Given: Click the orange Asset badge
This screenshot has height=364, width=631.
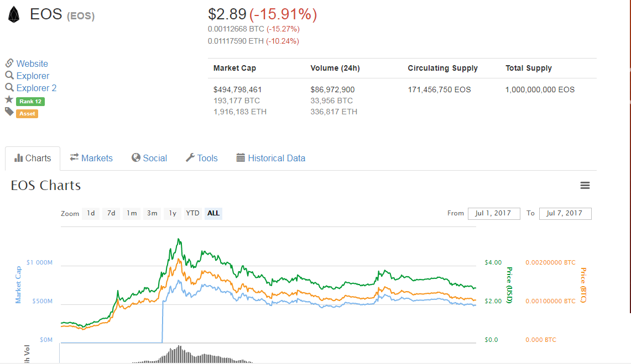Looking at the screenshot, I should pos(27,114).
